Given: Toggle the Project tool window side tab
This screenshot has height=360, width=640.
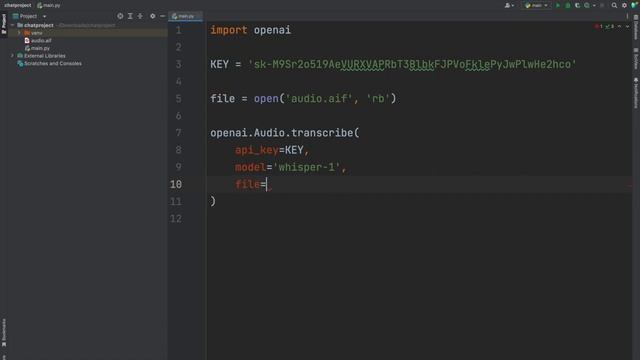Looking at the screenshot, I should 4,24.
